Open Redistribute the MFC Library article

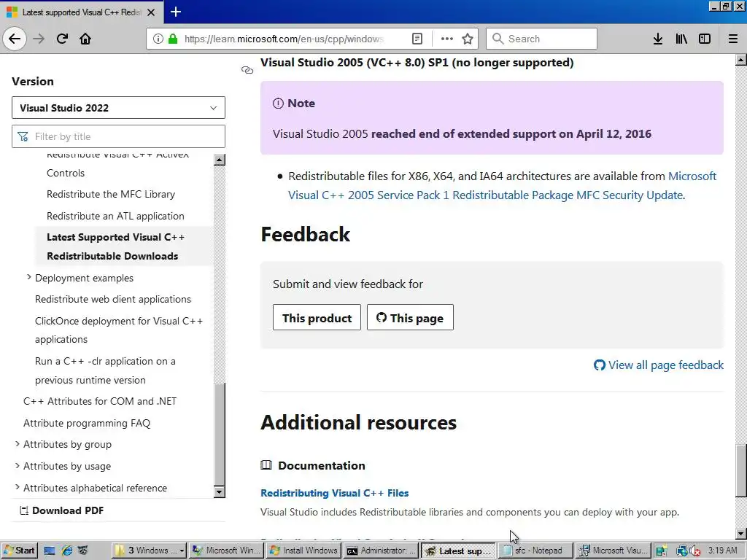click(x=111, y=194)
